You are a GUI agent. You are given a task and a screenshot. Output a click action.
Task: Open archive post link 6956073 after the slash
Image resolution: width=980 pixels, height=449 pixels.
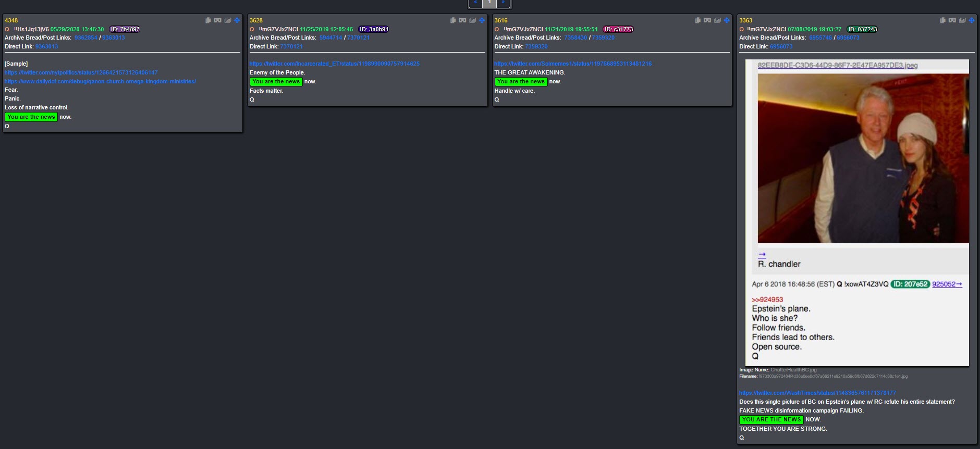[x=849, y=38]
